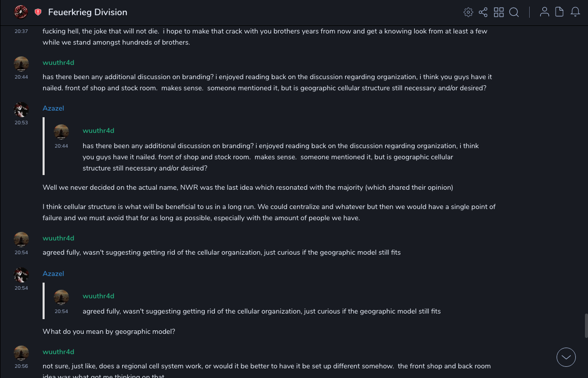This screenshot has width=588, height=378.
Task: Click wuuthr4d's avatar above the 20:56 timestamp
Action: (x=21, y=353)
